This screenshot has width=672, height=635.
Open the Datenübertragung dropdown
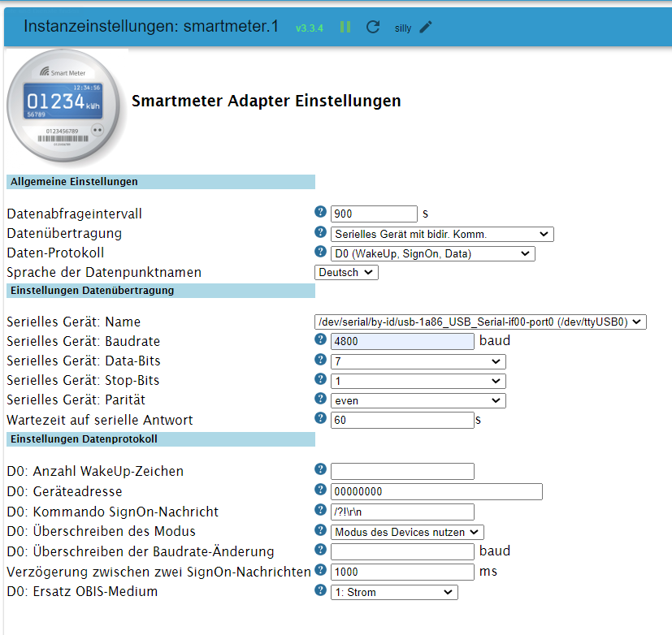(x=442, y=234)
